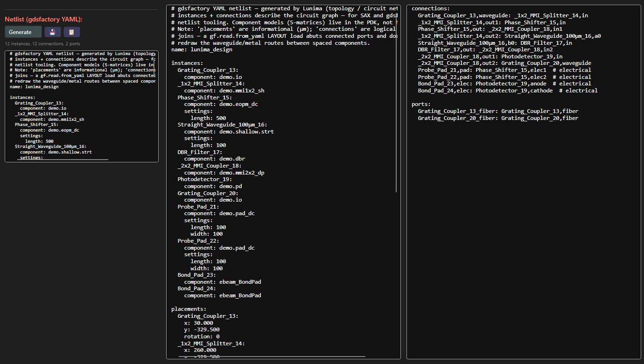Click the "Probe_Pad_22,pad" electrical connection line
Screen dimensions: 644x364
pos(504,77)
